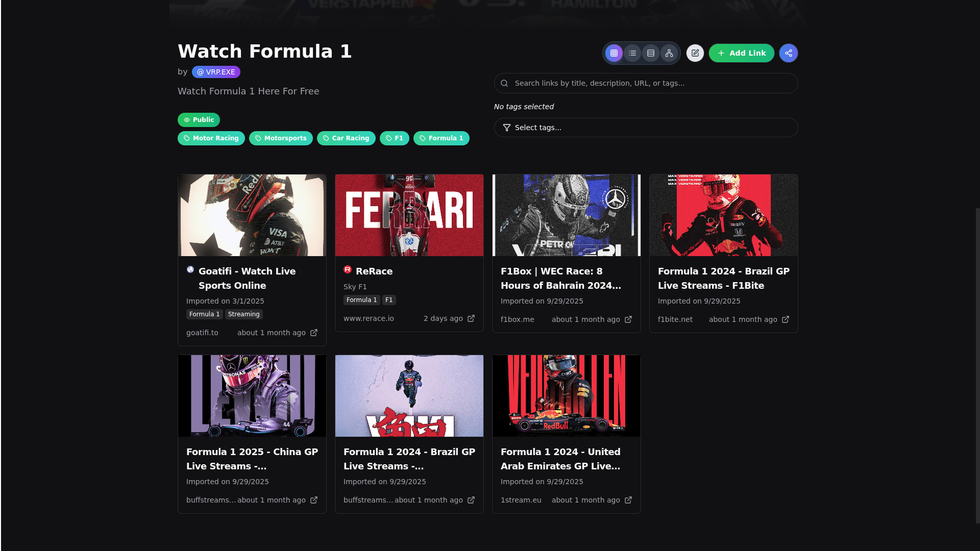Open Brazil GP Live Streams - F1Bite link
This screenshot has width=980, height=551.
point(724,279)
